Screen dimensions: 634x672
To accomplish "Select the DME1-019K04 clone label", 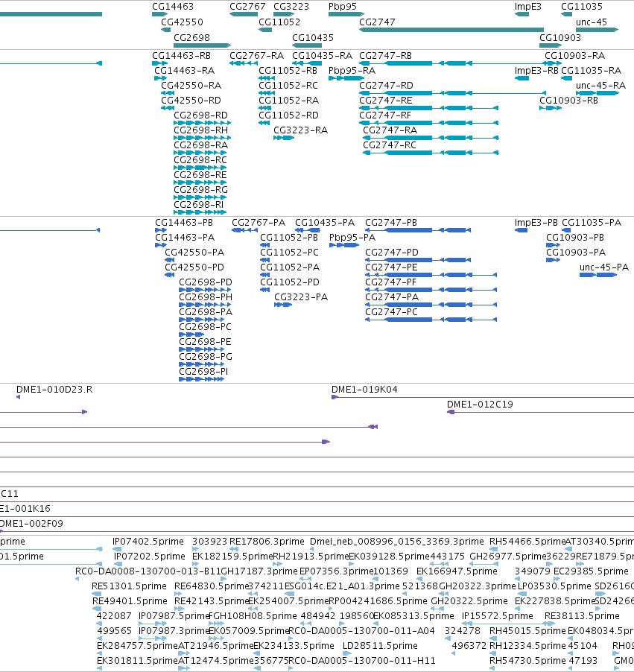I will pyautogui.click(x=364, y=390).
